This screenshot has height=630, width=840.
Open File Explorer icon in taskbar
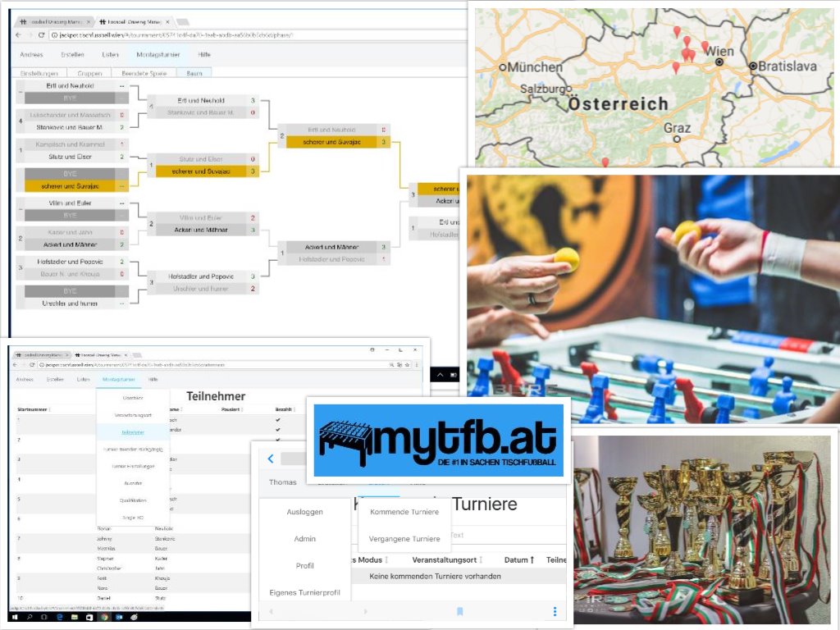click(x=75, y=617)
